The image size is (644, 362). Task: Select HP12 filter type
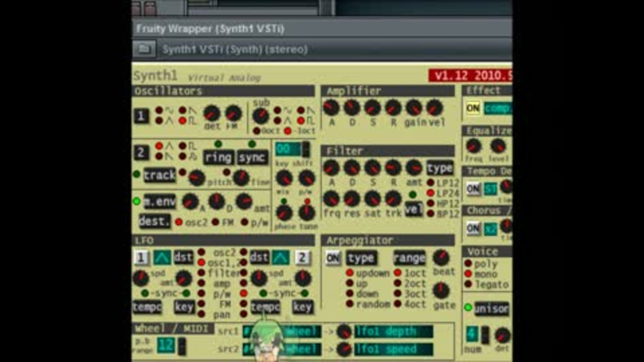click(x=431, y=203)
